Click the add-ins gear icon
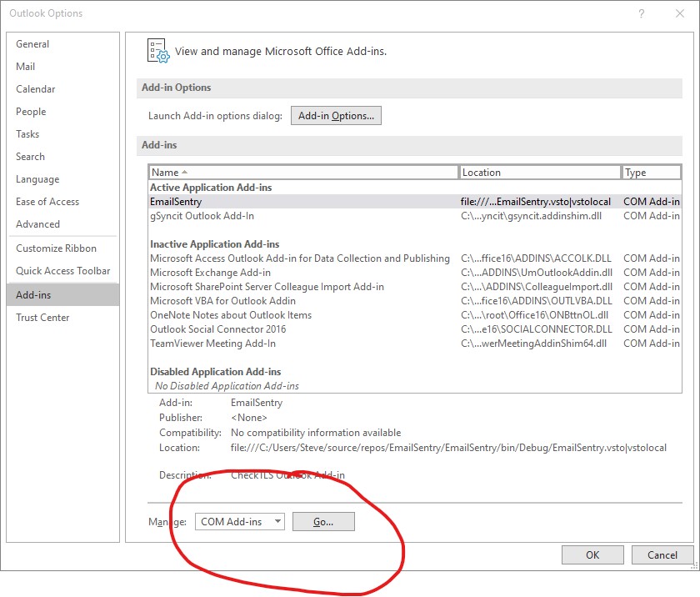Screen dimensions: 700x597 [x=158, y=51]
